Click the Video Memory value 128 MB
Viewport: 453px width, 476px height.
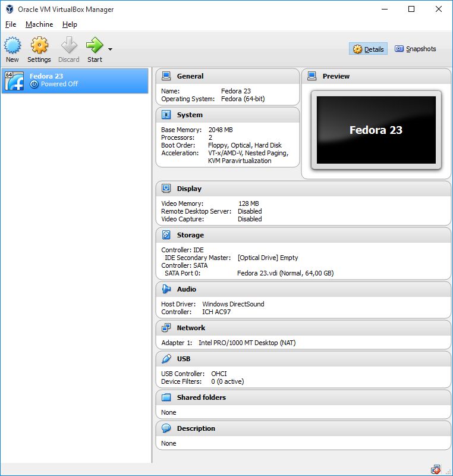click(248, 203)
